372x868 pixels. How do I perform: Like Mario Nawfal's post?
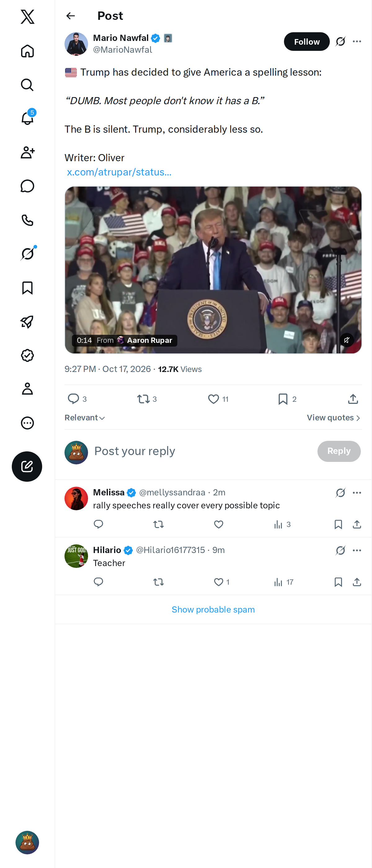point(213,399)
